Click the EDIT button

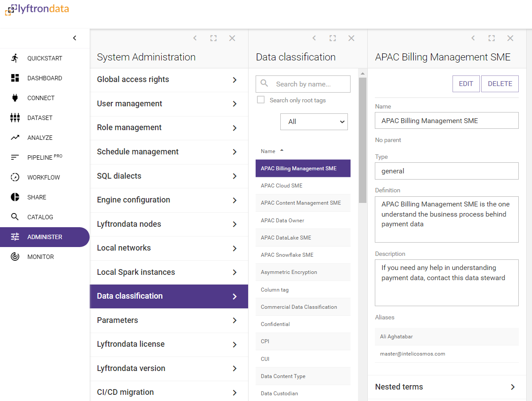[466, 84]
